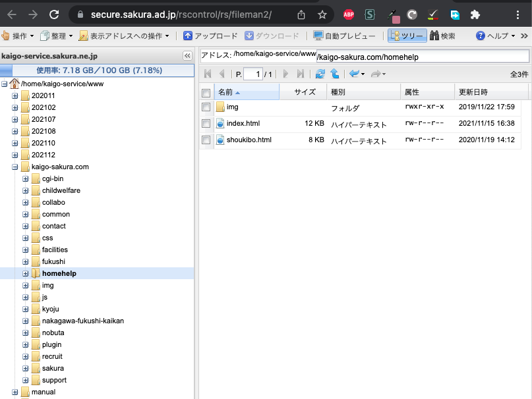Image resolution: width=532 pixels, height=399 pixels.
Task: Click the browser bookmark star icon
Action: [322, 14]
